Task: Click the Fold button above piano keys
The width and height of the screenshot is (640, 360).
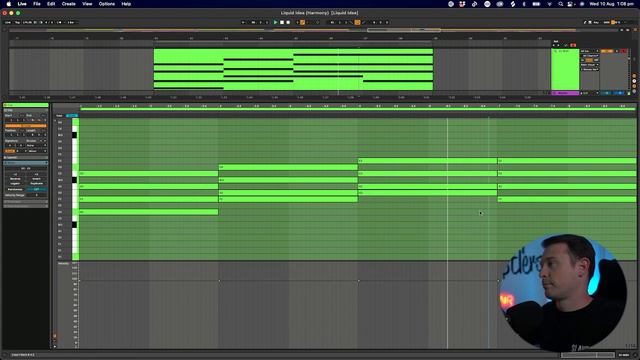Action: pyautogui.click(x=60, y=116)
